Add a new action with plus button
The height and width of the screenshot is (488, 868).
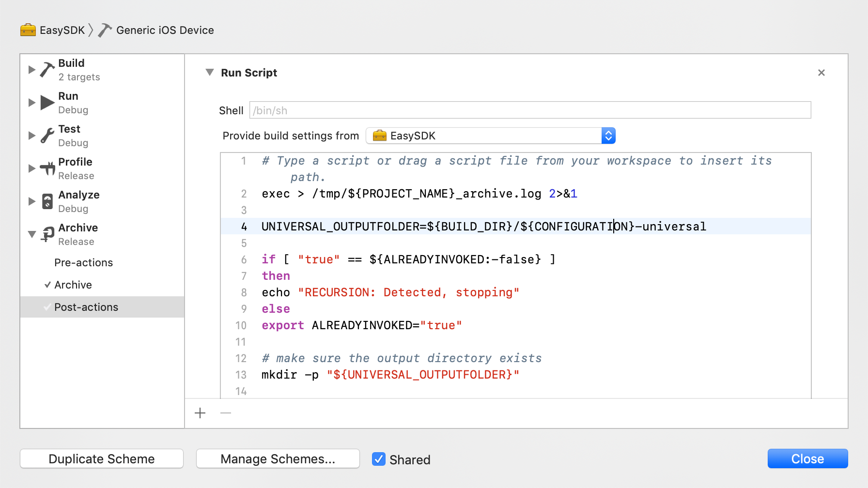coord(200,413)
